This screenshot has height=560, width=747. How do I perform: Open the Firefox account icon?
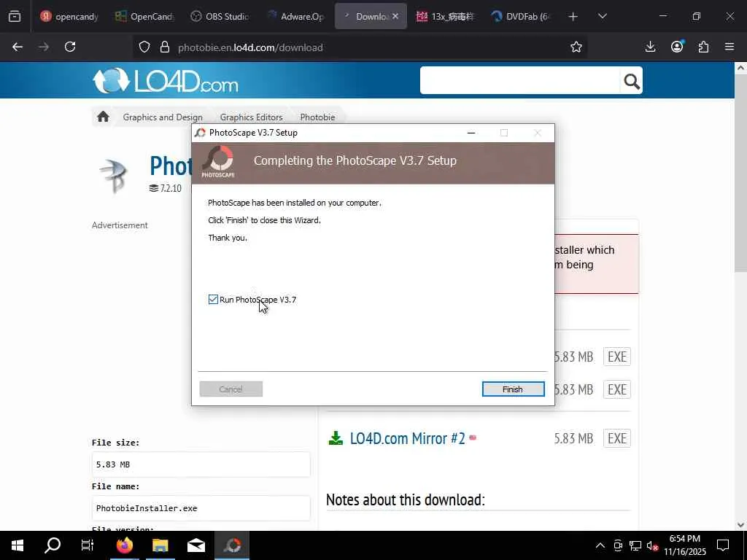tap(677, 47)
